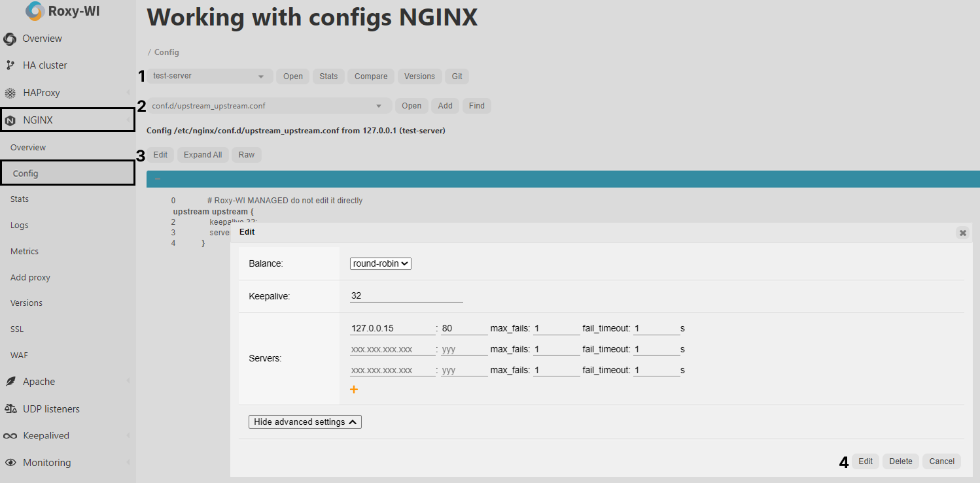Confirm with Edit button in dialog
This screenshot has height=483, width=980.
point(866,461)
